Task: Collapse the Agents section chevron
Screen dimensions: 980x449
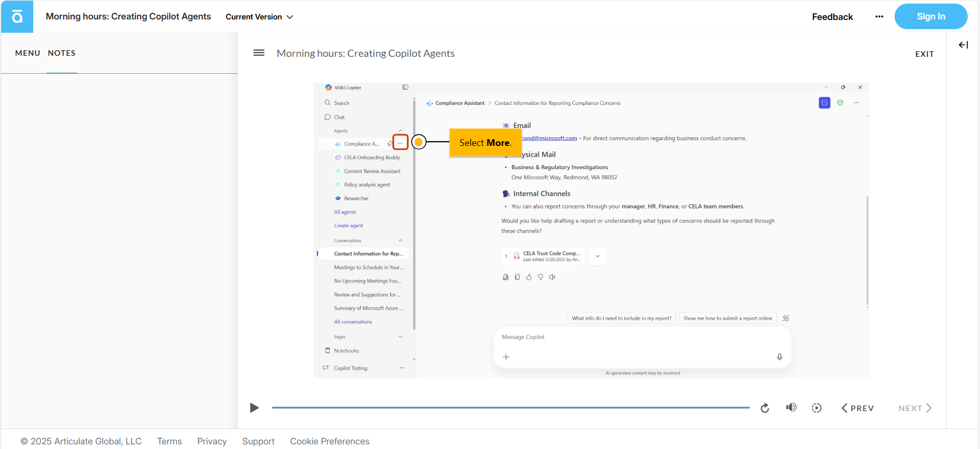Action: point(400,131)
